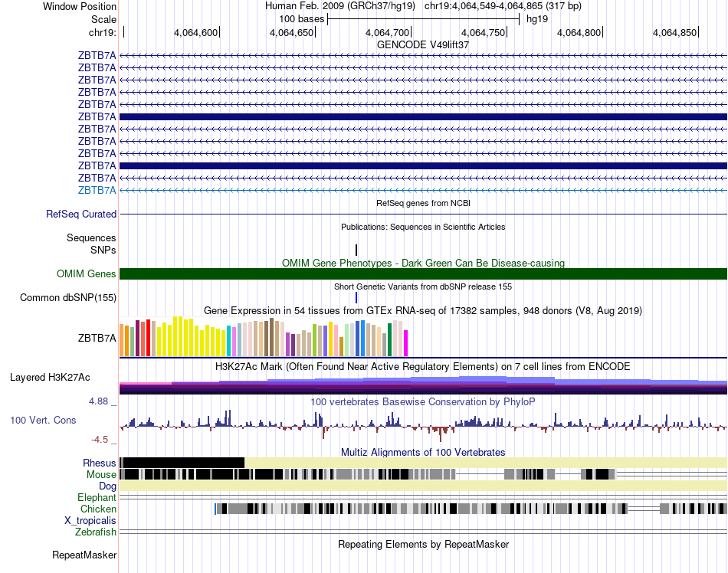Click the Chicken alignment track row
Image resolution: width=728 pixels, height=573 pixels.
471,509
